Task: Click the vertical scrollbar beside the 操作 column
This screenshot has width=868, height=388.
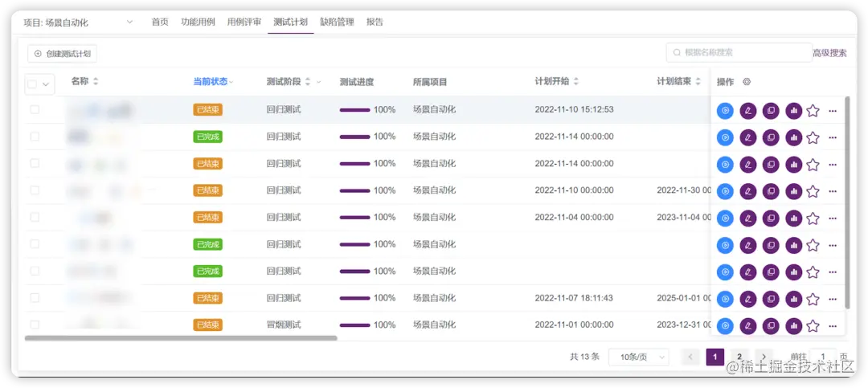Action: (847, 202)
